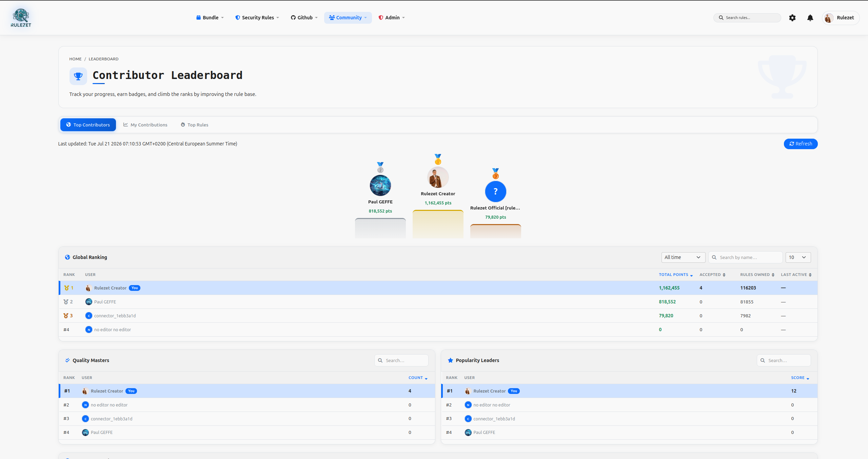This screenshot has height=459, width=868.
Task: Click no editor avatar in Global Ranking
Action: (89, 330)
